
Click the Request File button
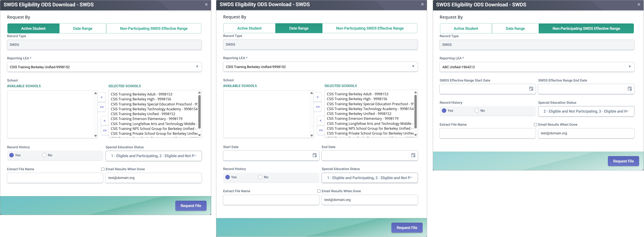click(191, 206)
